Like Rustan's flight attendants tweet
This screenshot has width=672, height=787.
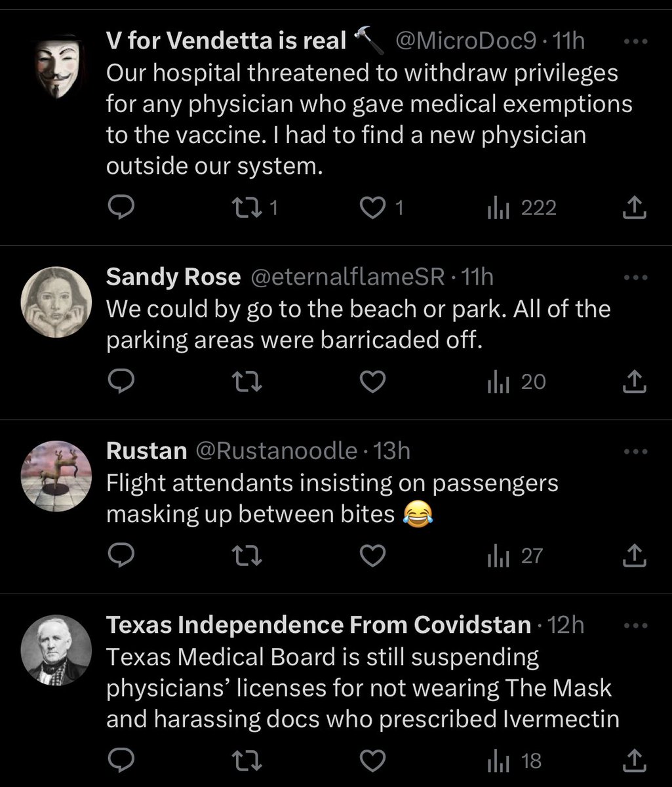point(373,556)
